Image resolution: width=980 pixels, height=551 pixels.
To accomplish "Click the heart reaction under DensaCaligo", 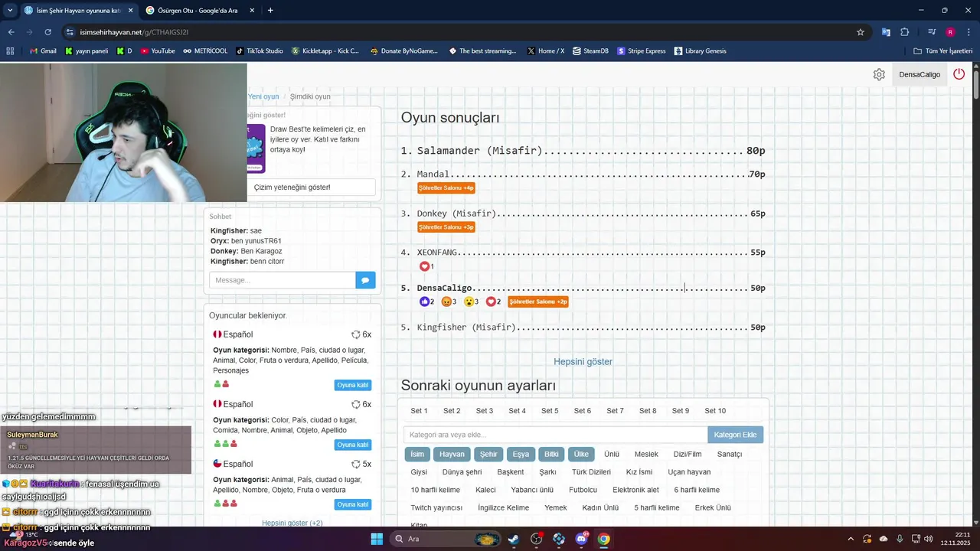I will [491, 302].
